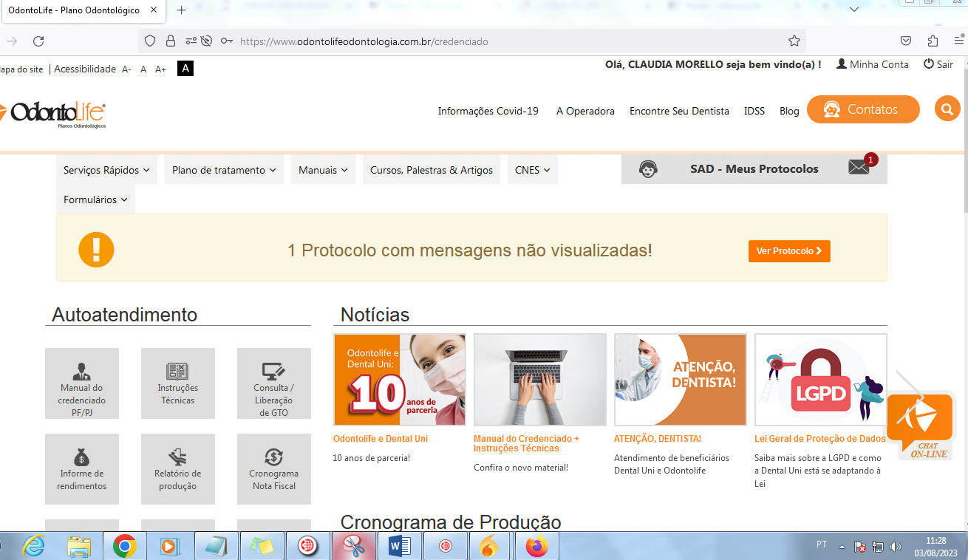Click the padlock site security icon

[171, 41]
